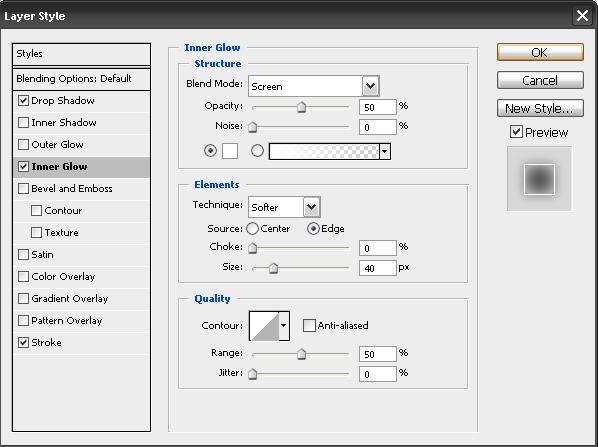Toggle the Preview checkbox
598x447 pixels.
click(x=516, y=132)
